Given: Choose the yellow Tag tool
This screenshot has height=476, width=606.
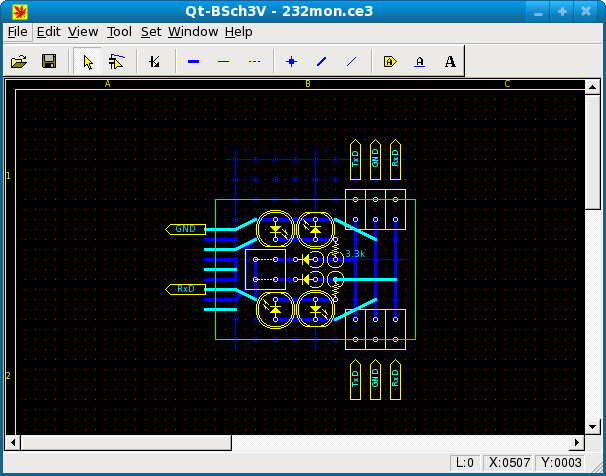Looking at the screenshot, I should coord(390,62).
